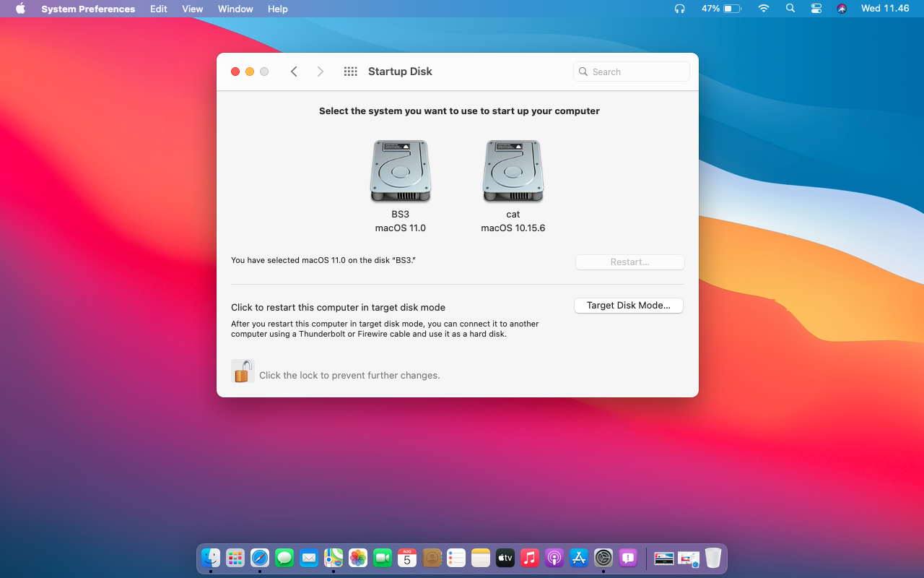Click the lock to prevent changes
Image resolution: width=924 pixels, height=578 pixels.
tap(243, 371)
